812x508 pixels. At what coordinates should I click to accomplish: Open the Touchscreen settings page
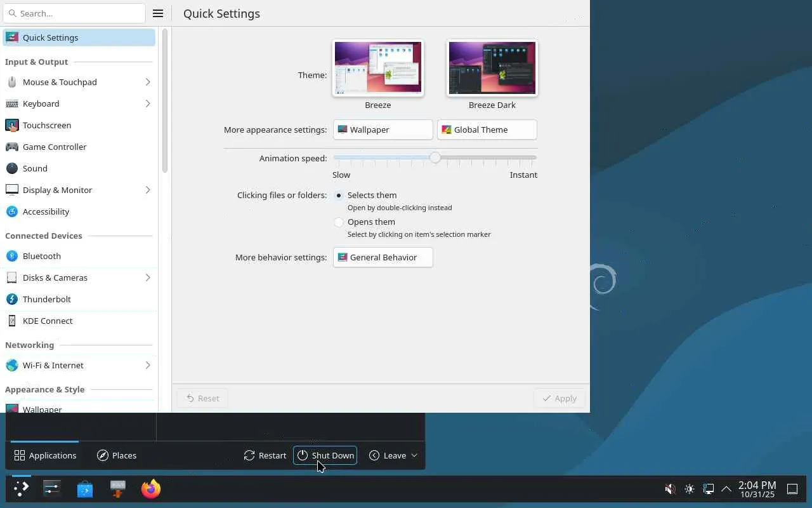(80, 125)
